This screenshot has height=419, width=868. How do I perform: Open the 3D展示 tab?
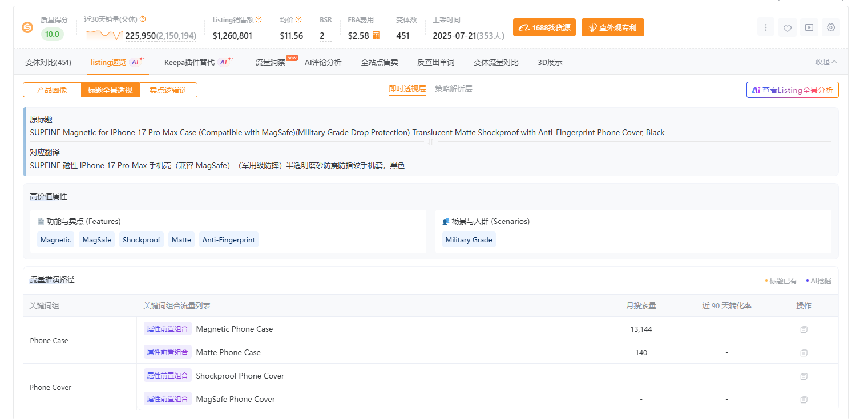550,62
